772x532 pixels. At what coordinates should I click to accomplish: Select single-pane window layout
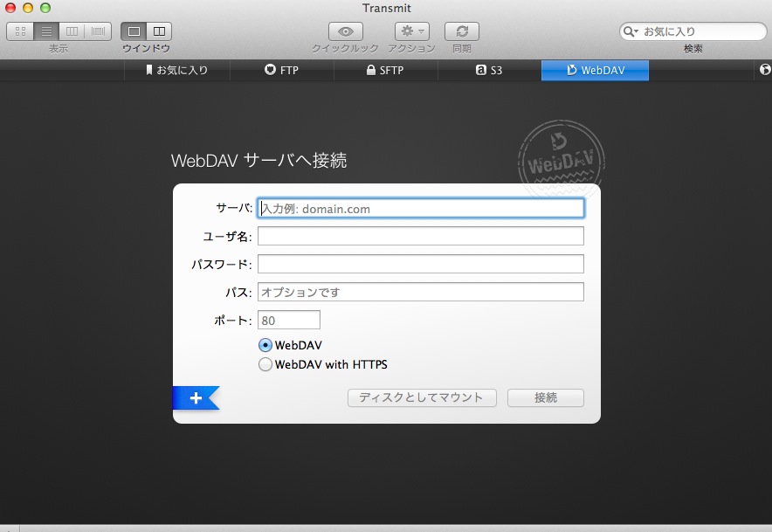coord(134,31)
